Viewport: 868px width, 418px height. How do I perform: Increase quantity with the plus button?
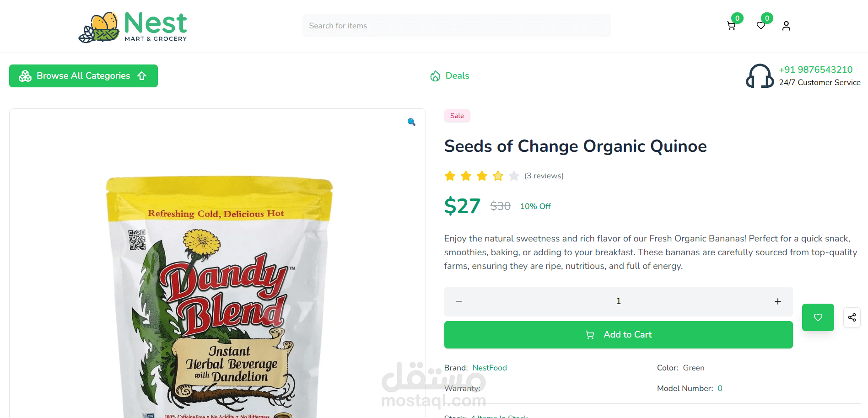tap(777, 301)
